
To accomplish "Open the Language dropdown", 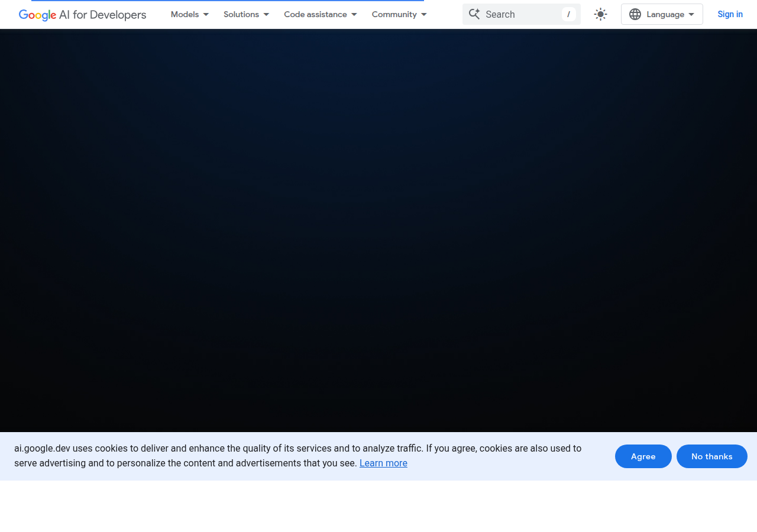I will pos(662,14).
